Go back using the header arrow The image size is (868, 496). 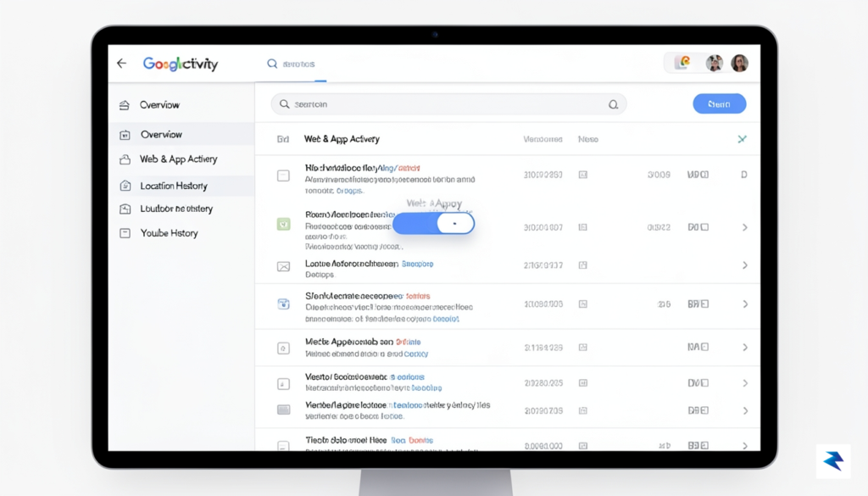(x=122, y=63)
